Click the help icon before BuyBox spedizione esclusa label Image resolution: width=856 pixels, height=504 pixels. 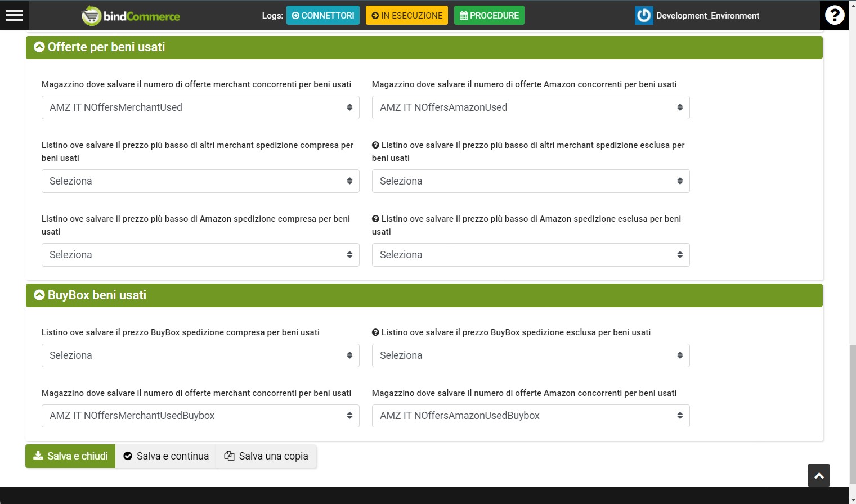click(x=375, y=332)
